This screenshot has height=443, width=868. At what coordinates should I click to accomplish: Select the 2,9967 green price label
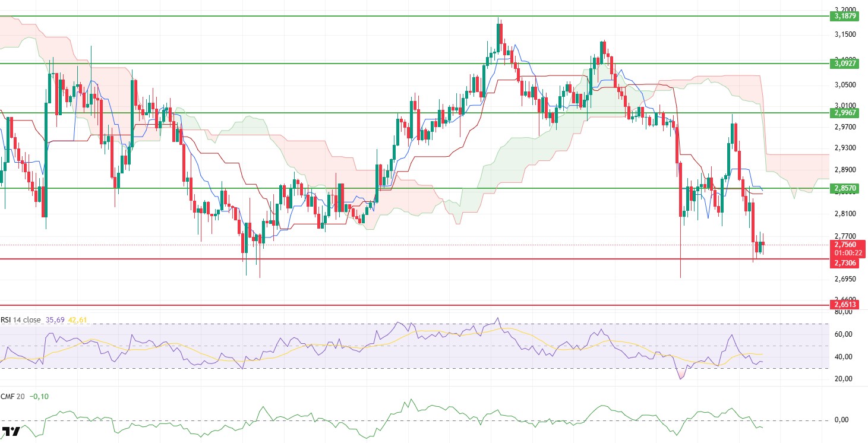pos(845,112)
